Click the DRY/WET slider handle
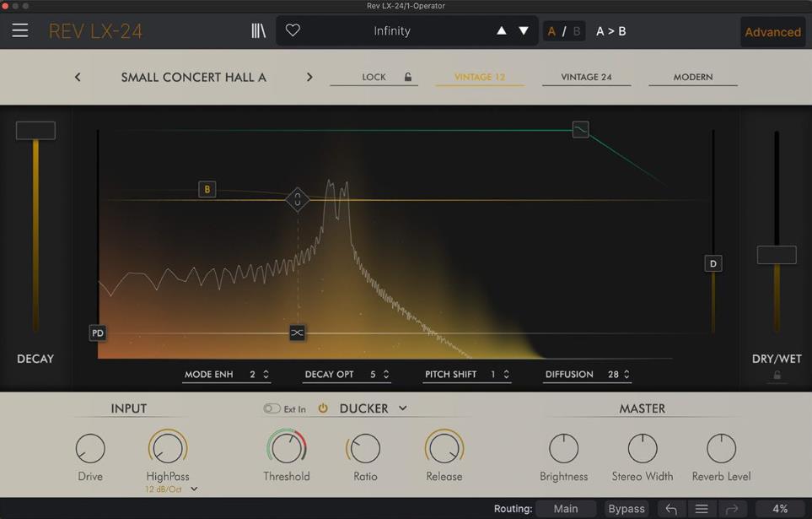Screen dimensions: 812x519 click(x=777, y=255)
